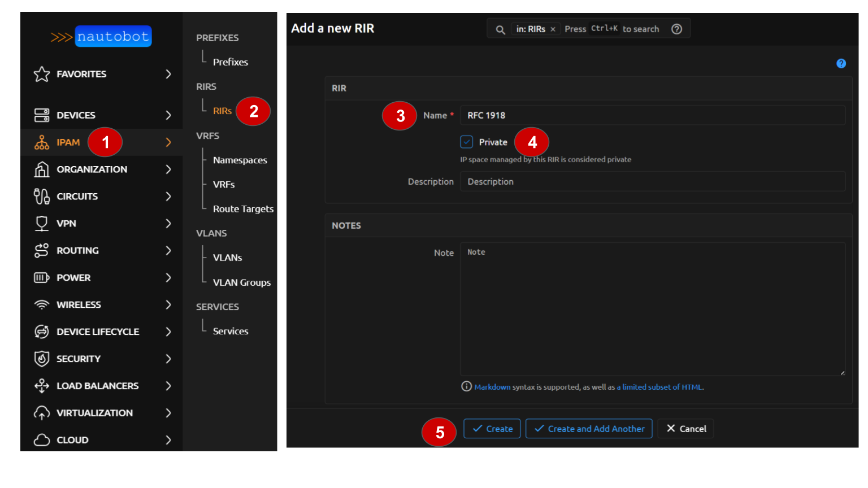Toggle the Private checkbox
The image size is (868, 488).
point(466,142)
